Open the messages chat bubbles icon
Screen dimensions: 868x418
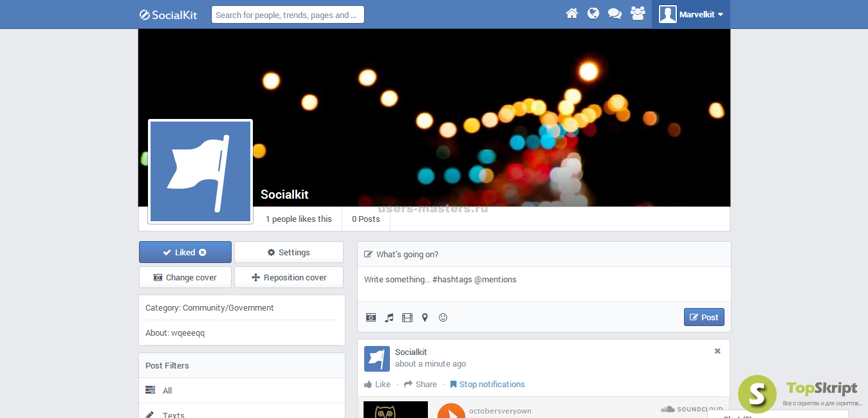point(614,14)
